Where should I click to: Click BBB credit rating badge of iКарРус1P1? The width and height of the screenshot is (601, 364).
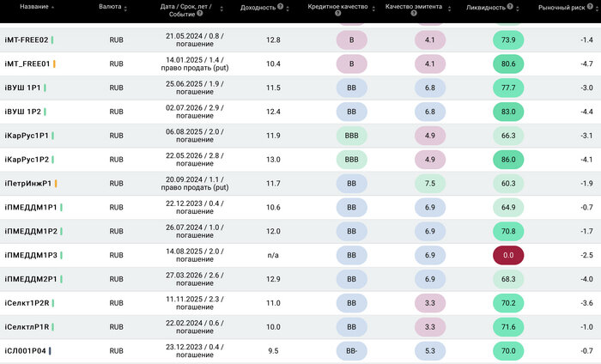pos(351,136)
